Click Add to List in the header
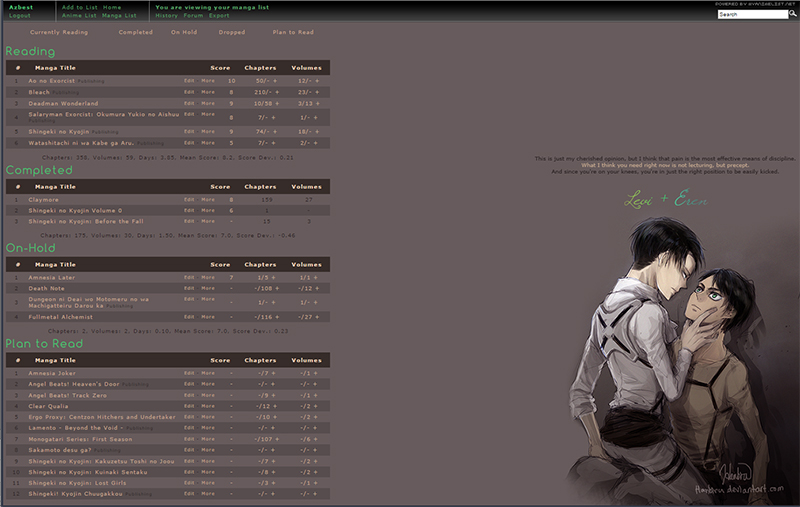This screenshot has width=800, height=507. tap(80, 8)
